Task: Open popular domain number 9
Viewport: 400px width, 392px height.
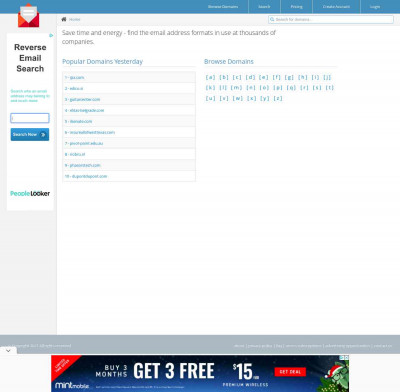Action: click(82, 165)
